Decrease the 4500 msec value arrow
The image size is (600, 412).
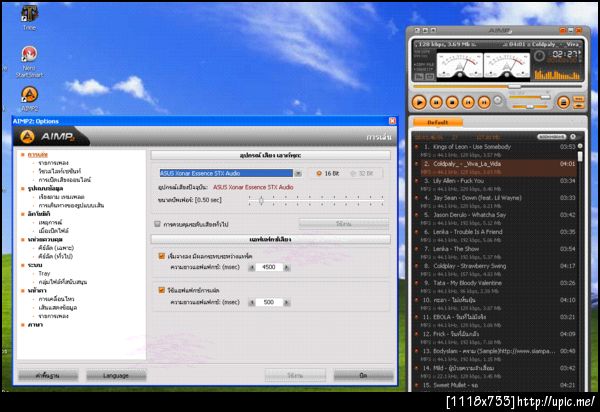point(251,267)
